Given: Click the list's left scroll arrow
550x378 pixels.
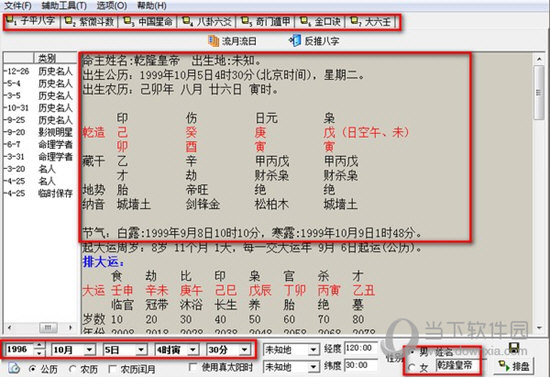Looking at the screenshot, I should pos(9,328).
